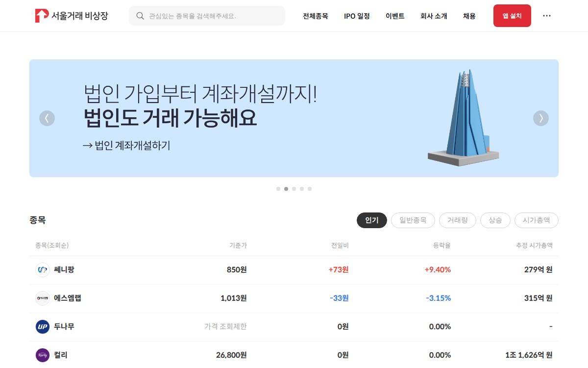Screen dimensions: 588x368
Task: Click the tower building banner illustration
Action: click(x=464, y=118)
